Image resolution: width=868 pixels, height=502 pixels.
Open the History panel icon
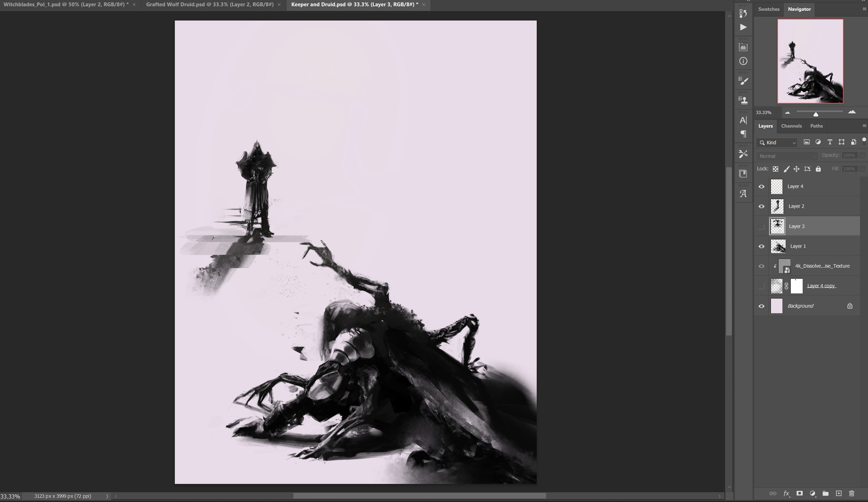click(743, 14)
